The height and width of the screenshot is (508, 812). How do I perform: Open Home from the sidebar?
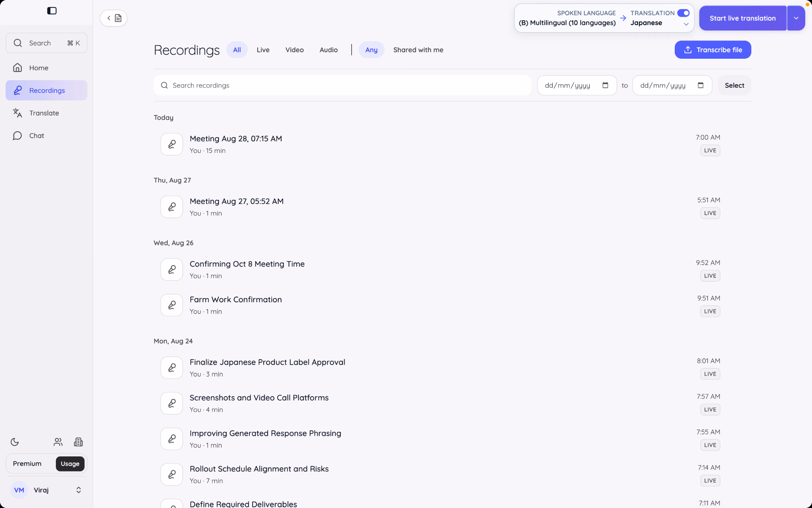(x=46, y=68)
